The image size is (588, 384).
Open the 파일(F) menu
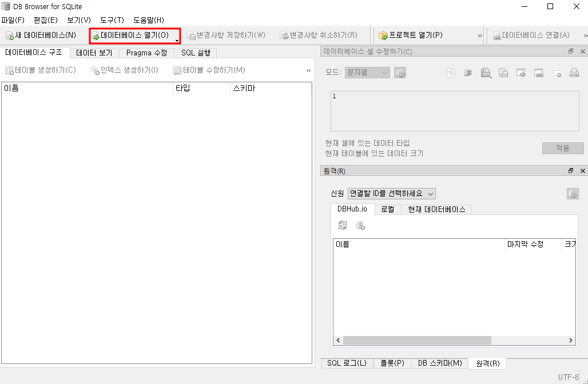click(x=13, y=20)
